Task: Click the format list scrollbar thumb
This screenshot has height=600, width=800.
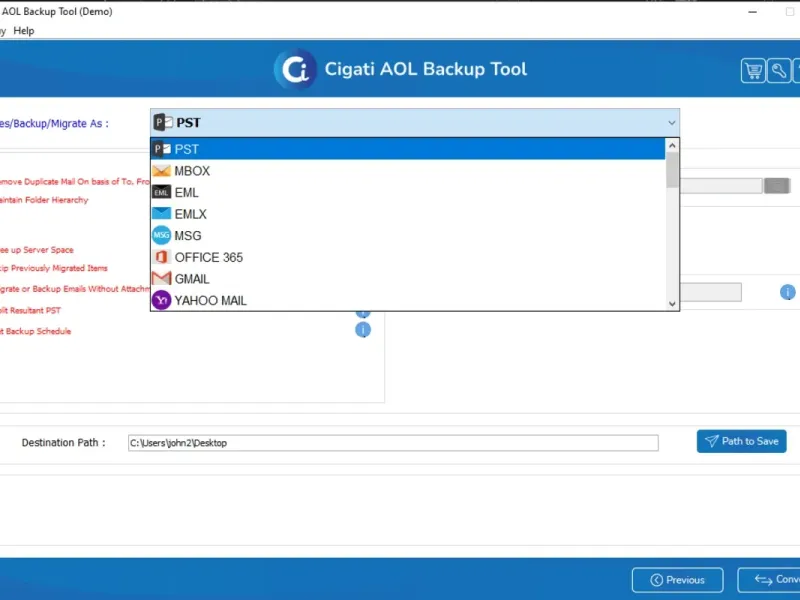Action: [x=672, y=170]
